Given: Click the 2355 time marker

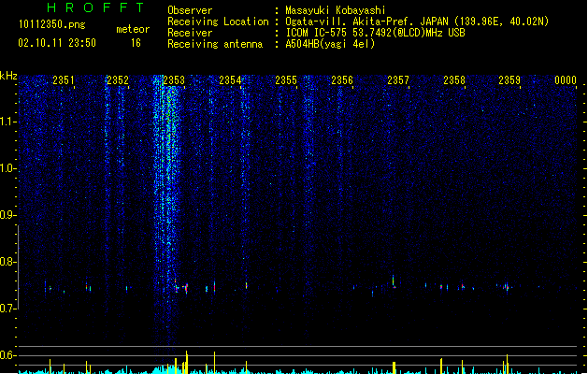Looking at the screenshot, I should coord(286,80).
